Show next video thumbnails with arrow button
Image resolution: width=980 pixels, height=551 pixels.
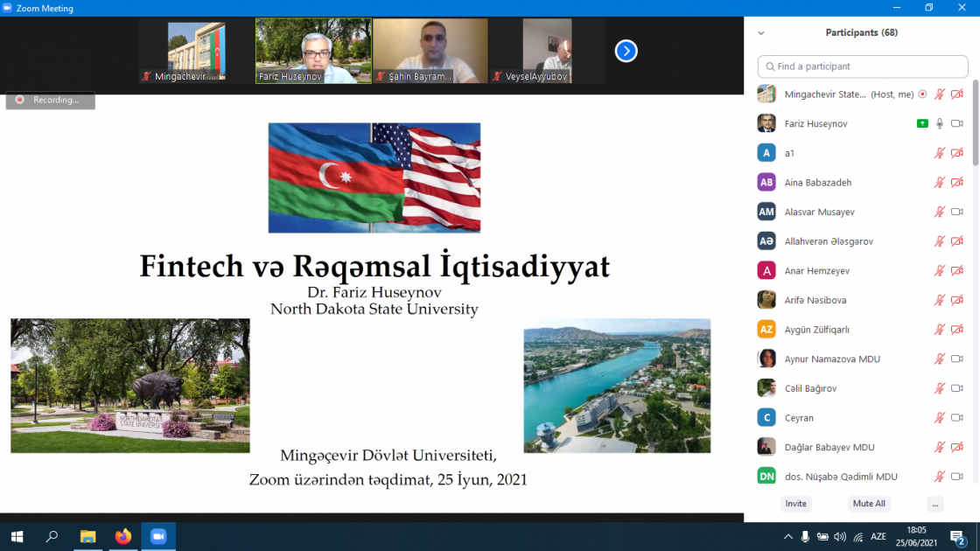[x=626, y=52]
